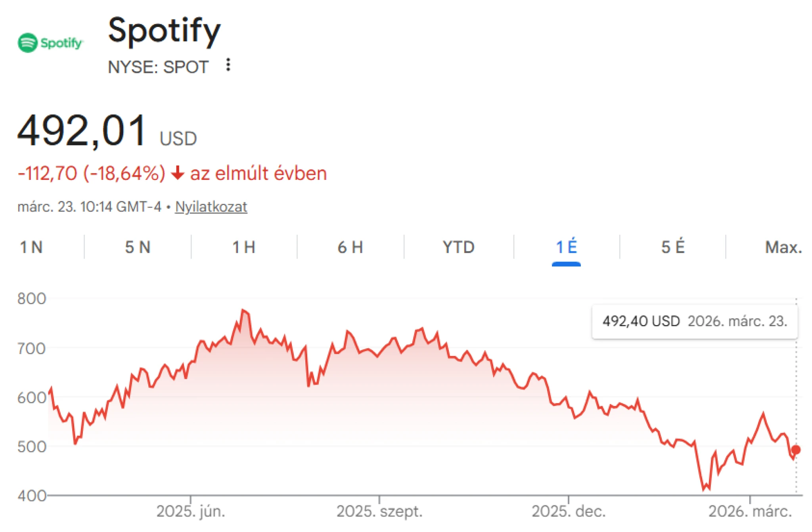
Task: Click the active 1 É tab
Action: click(566, 247)
